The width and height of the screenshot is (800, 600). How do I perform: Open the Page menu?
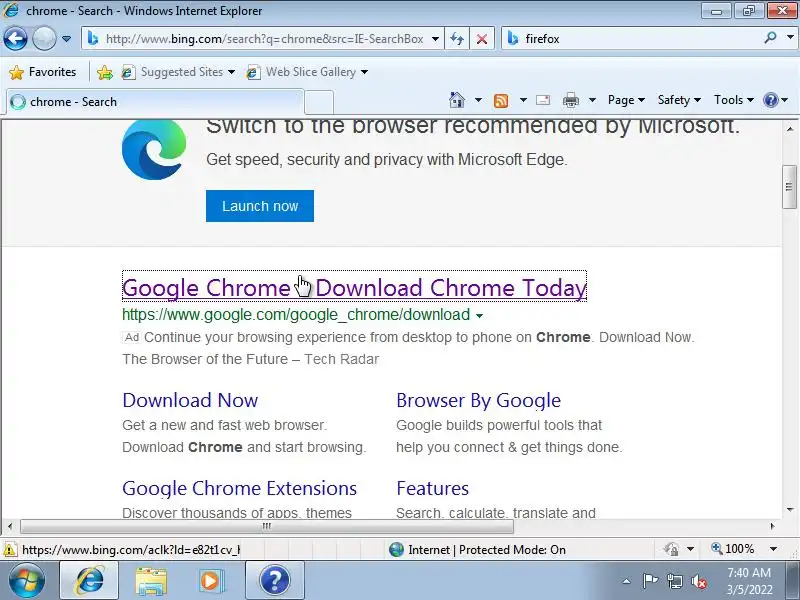pos(626,100)
